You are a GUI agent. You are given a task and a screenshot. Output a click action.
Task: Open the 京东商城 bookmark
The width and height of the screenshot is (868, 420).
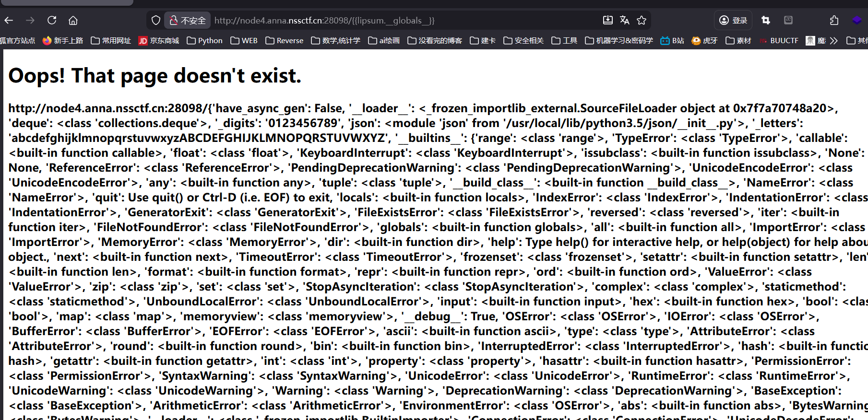(x=159, y=41)
